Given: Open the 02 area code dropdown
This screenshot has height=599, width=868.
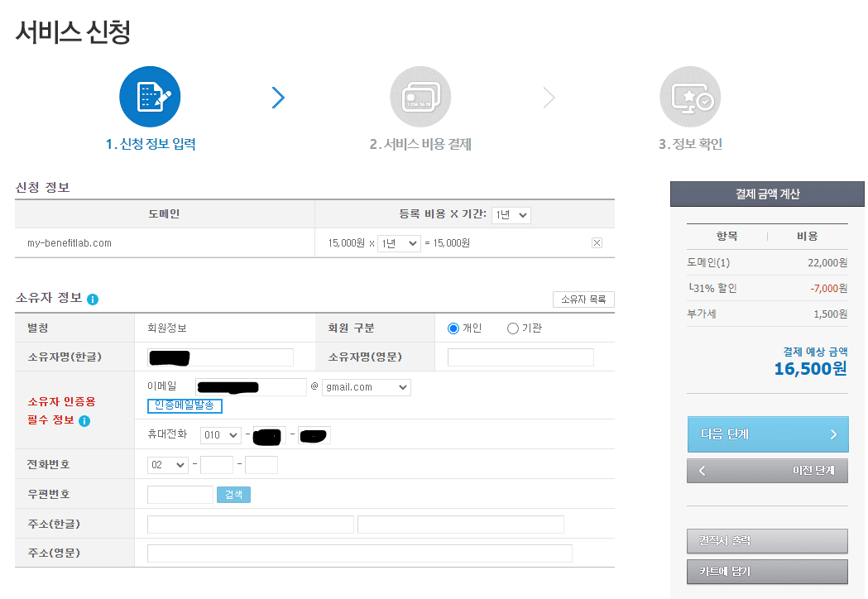Looking at the screenshot, I should [169, 464].
